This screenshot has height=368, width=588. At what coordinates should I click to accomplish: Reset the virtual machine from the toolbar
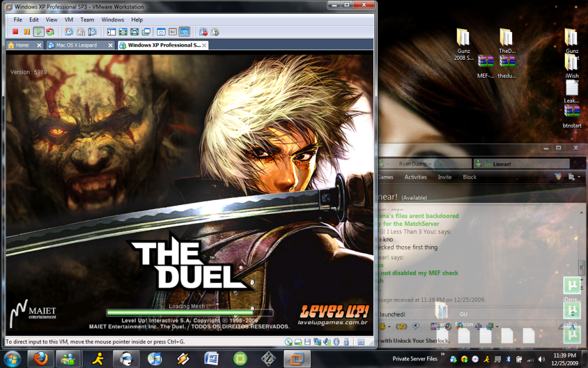[x=50, y=32]
